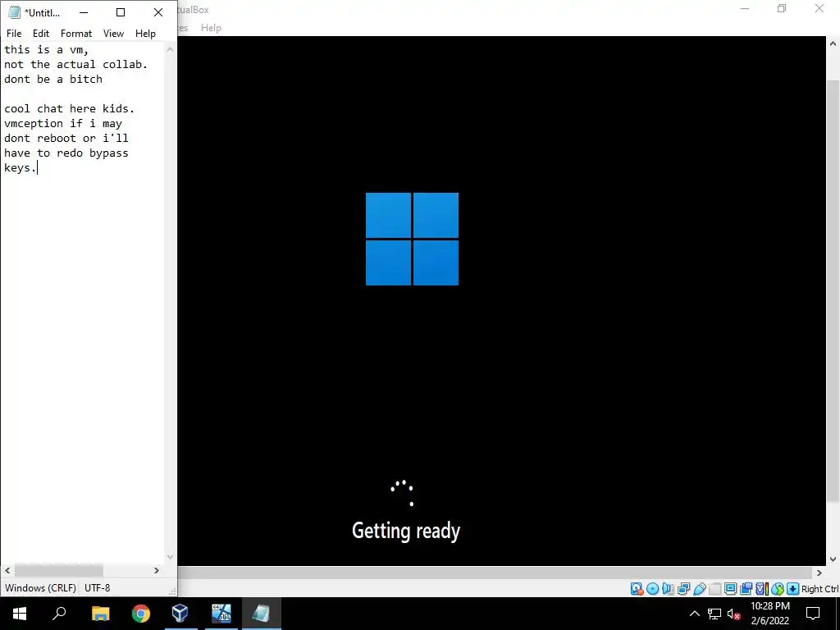
Task: Click the Notepad title bar icon
Action: [x=15, y=12]
